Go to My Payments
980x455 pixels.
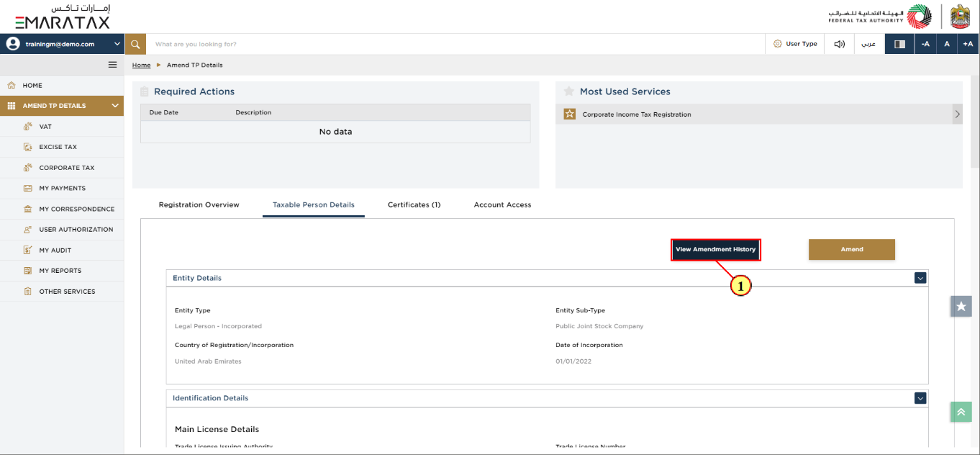click(x=62, y=188)
